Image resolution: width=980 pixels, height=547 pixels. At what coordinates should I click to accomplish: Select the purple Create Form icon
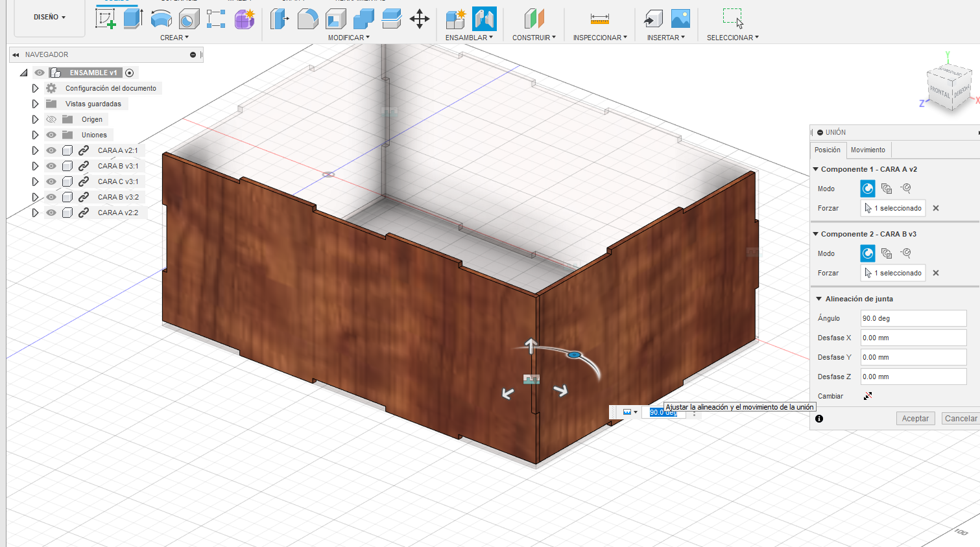245,19
